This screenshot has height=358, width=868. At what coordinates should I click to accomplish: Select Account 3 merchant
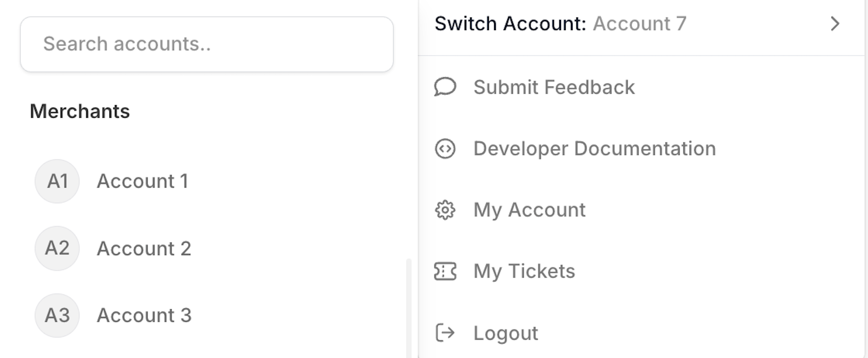144,316
